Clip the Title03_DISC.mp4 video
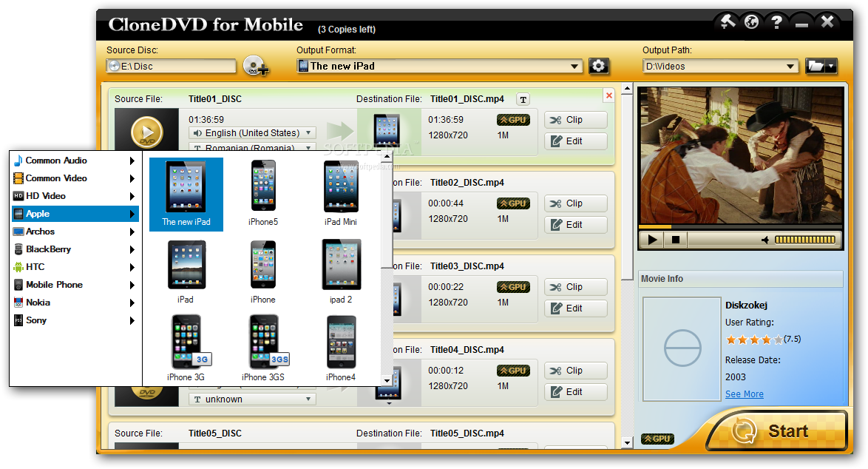The width and height of the screenshot is (868, 469). 576,287
